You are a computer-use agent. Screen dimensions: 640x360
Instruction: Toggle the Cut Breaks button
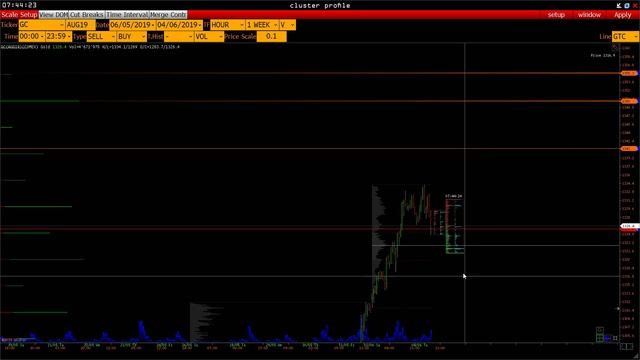click(x=87, y=15)
